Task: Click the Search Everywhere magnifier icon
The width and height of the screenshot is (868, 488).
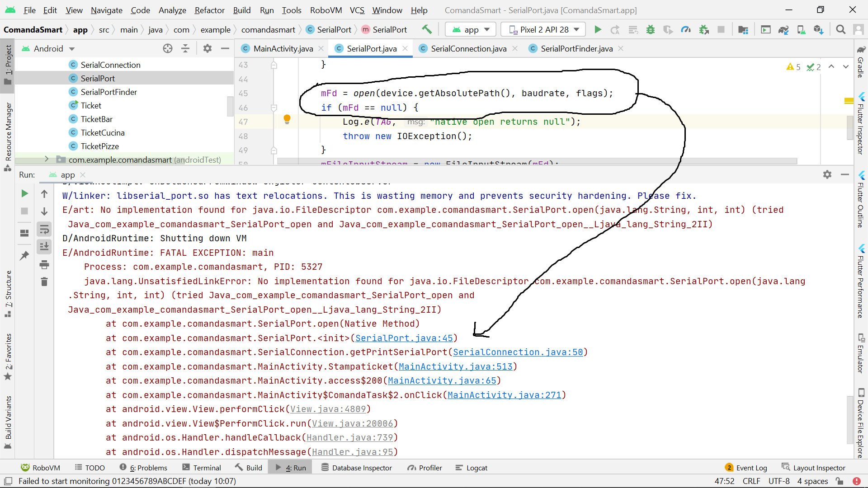Action: (840, 30)
